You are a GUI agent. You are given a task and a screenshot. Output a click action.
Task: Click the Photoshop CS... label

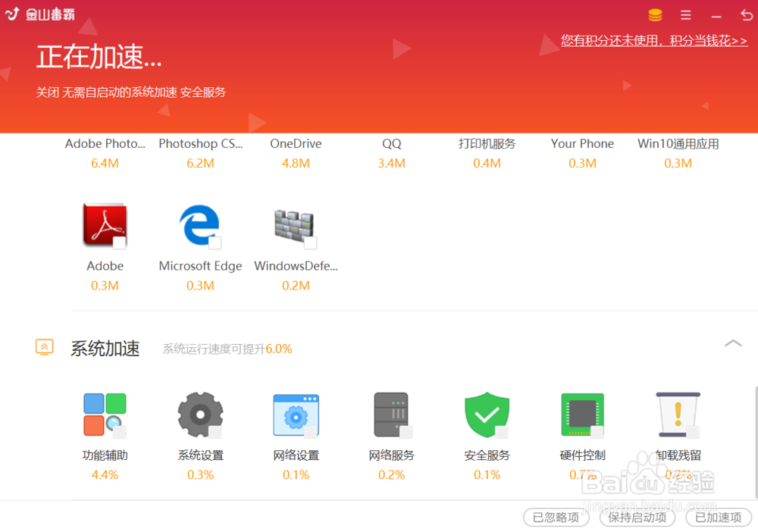[x=200, y=144]
